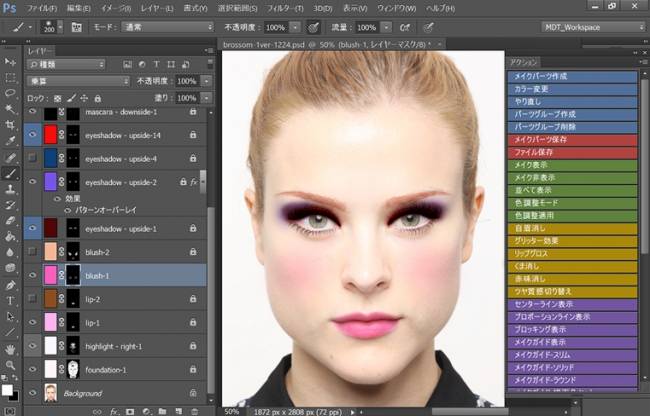Select the Line tool
650x416 pixels.
pyautogui.click(x=10, y=332)
